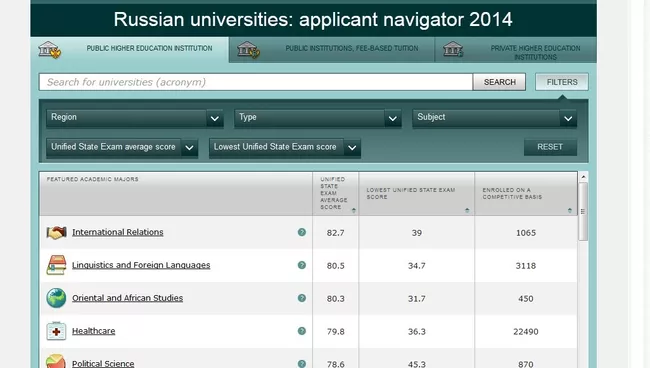650x368 pixels.
Task: Sort by Unified State Exam Average Score column
Action: [354, 211]
